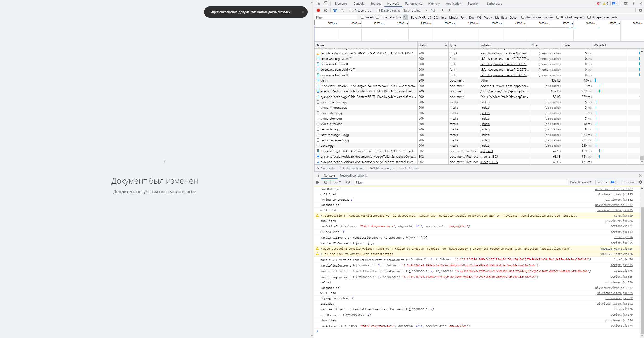Activate the inspect element picker icon
This screenshot has height=338, width=644.
coord(318,4)
